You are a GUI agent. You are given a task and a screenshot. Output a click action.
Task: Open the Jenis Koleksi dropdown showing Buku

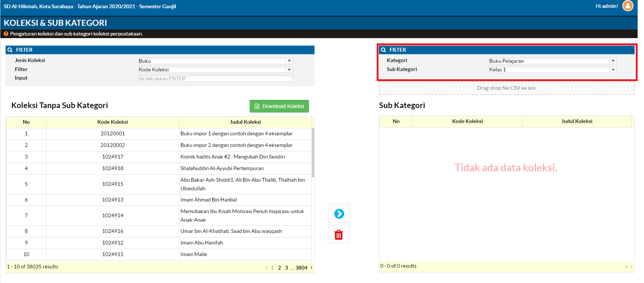pyautogui.click(x=215, y=61)
